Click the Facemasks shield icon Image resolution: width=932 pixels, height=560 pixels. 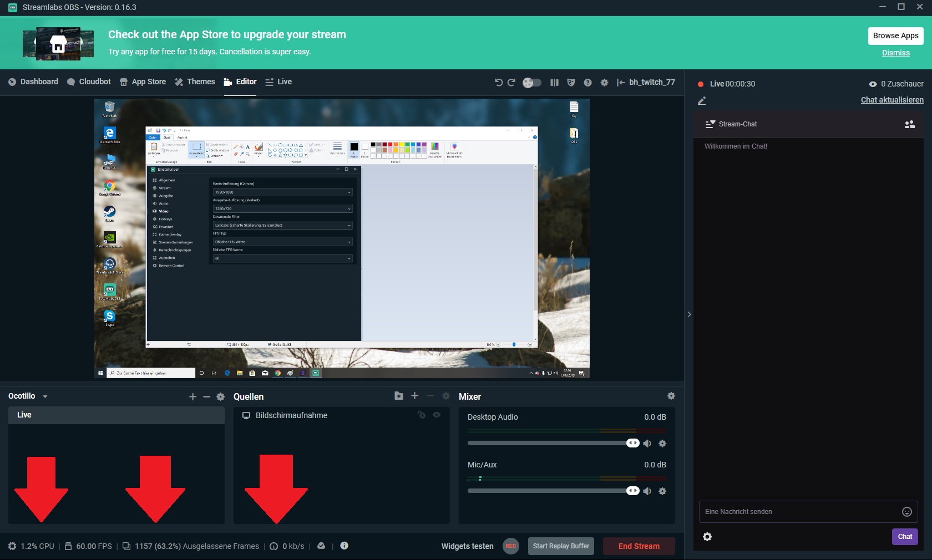[571, 83]
